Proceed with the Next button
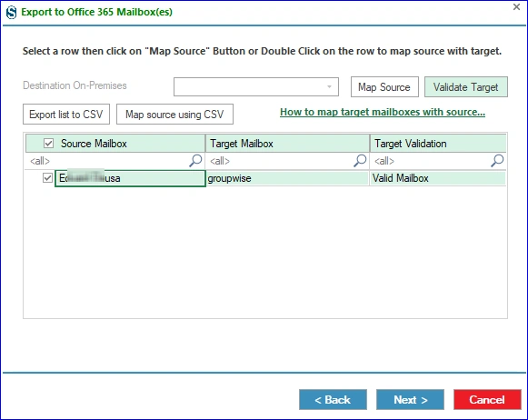Viewport: 528px width, 420px height. pos(410,400)
